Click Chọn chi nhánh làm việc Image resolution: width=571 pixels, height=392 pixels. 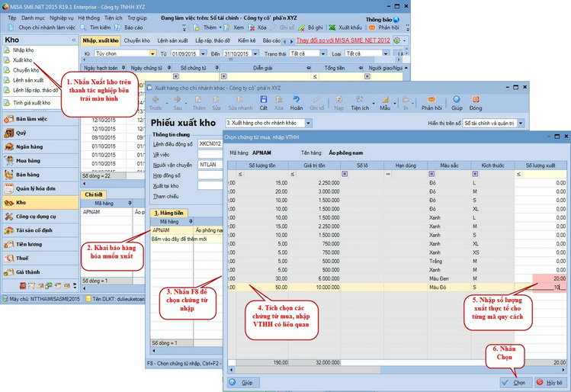[42, 27]
